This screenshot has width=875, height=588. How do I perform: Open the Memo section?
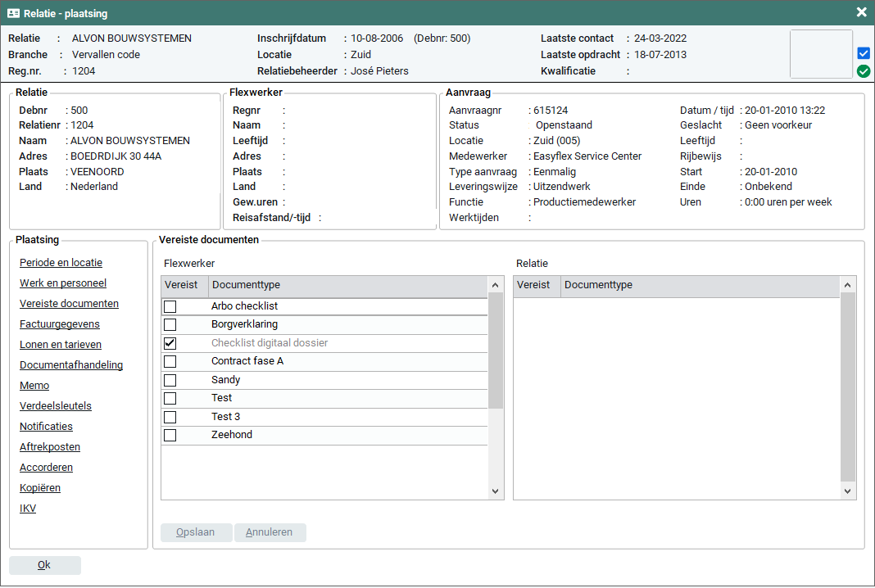click(x=34, y=386)
